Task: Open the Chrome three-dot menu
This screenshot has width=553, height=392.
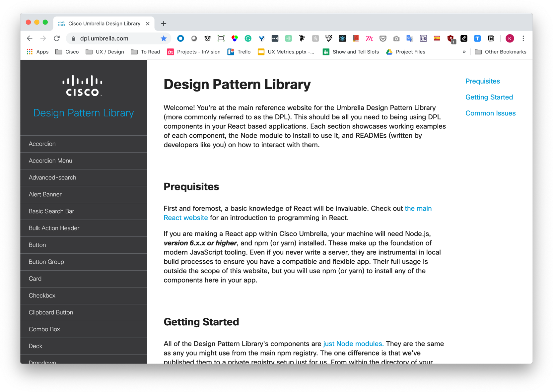Action: (x=523, y=38)
